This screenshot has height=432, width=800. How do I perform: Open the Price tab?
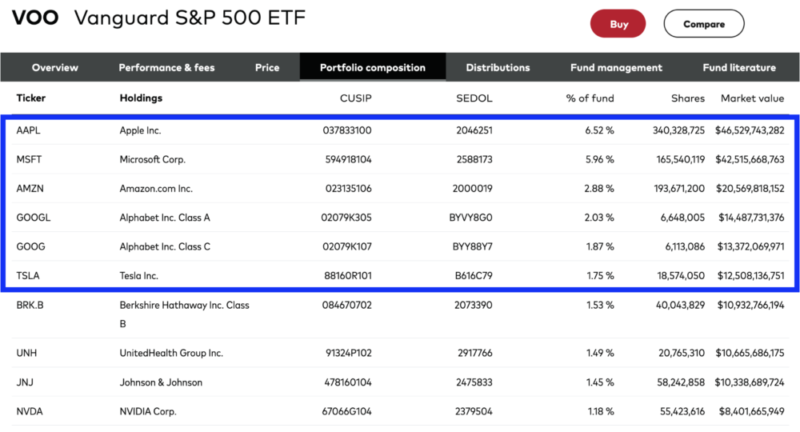pyautogui.click(x=267, y=67)
